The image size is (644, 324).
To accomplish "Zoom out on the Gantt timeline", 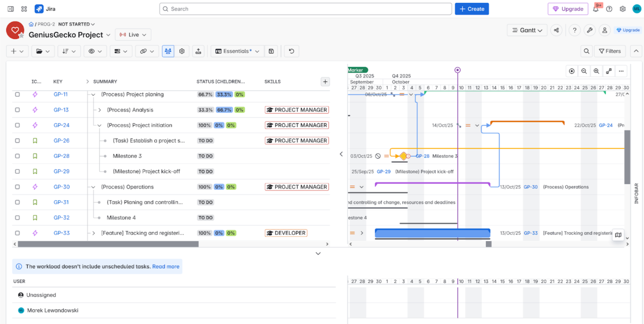I will click(584, 71).
